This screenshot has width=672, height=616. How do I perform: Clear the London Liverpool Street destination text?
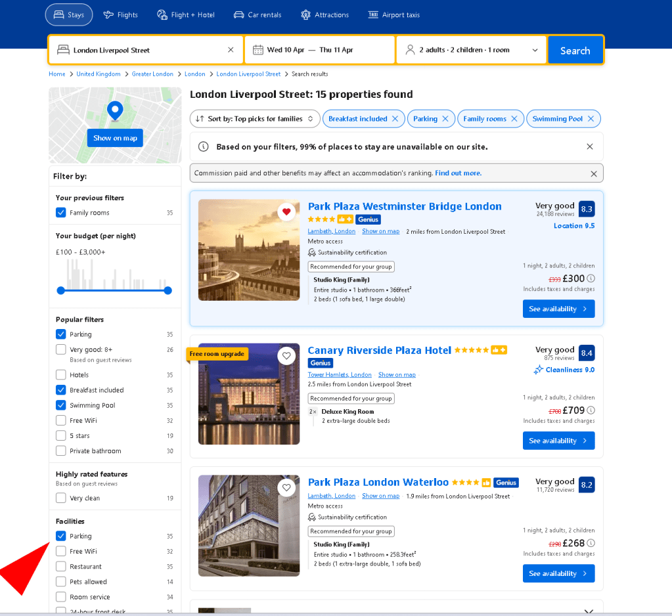point(231,50)
